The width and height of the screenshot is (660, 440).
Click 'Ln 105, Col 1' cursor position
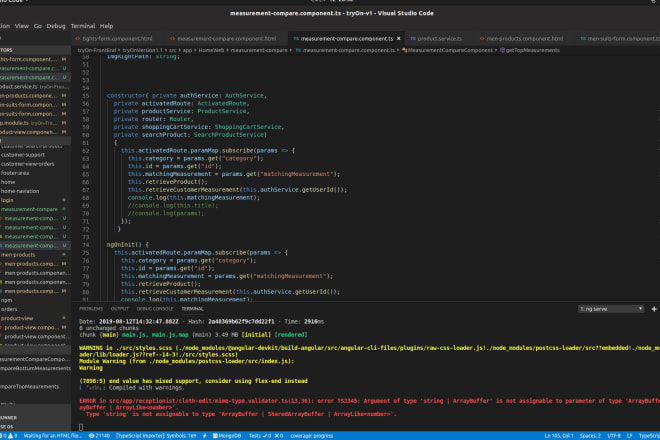coord(559,436)
